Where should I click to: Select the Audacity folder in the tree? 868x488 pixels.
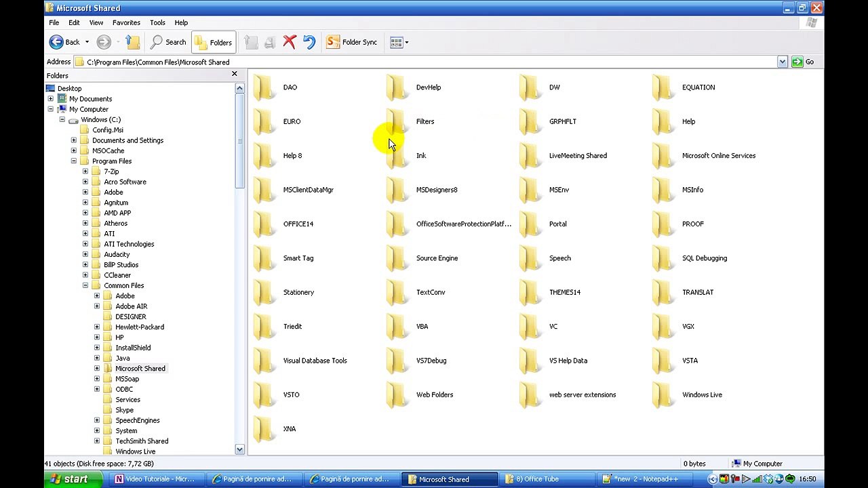click(x=117, y=254)
